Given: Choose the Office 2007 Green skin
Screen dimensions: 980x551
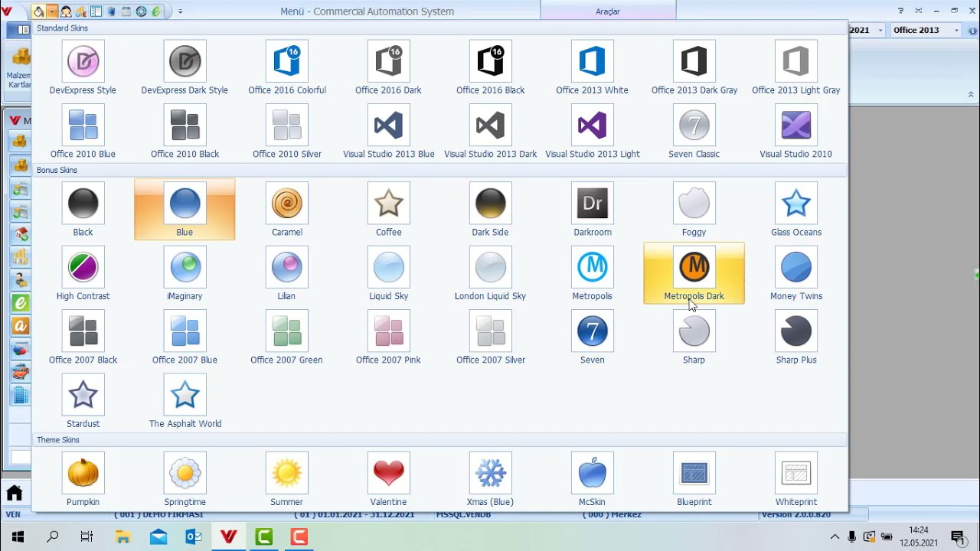Looking at the screenshot, I should [x=286, y=337].
